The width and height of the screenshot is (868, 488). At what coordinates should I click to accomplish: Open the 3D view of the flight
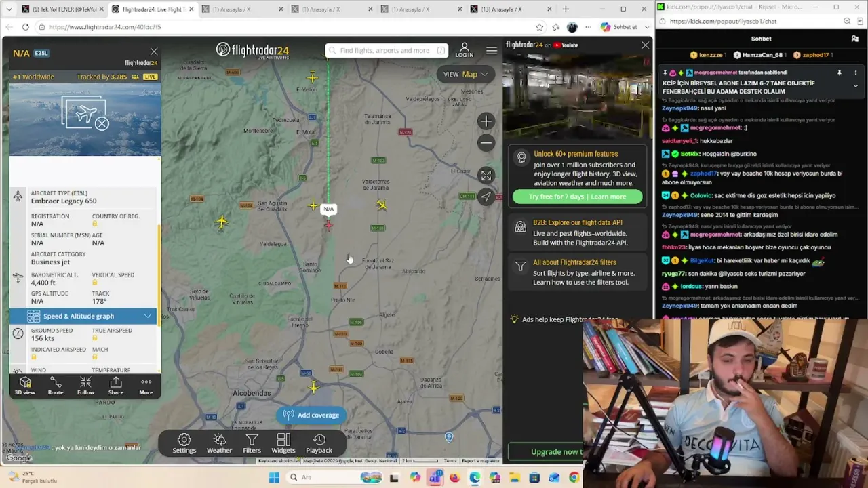[x=25, y=386]
